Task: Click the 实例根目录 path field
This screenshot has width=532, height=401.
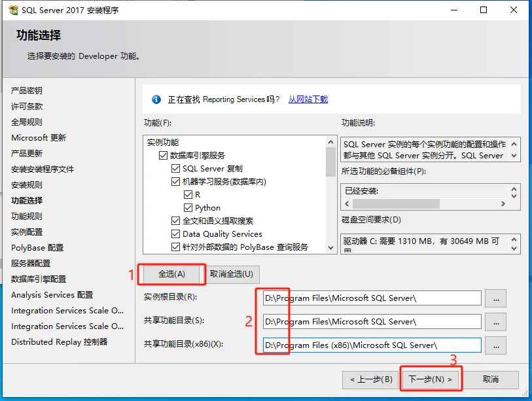Action: [372, 298]
